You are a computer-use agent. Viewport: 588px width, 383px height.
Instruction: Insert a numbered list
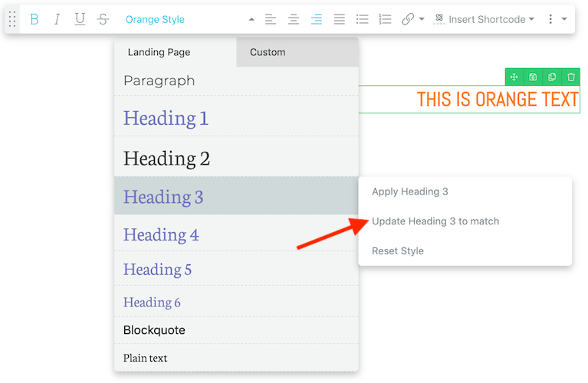coord(385,19)
